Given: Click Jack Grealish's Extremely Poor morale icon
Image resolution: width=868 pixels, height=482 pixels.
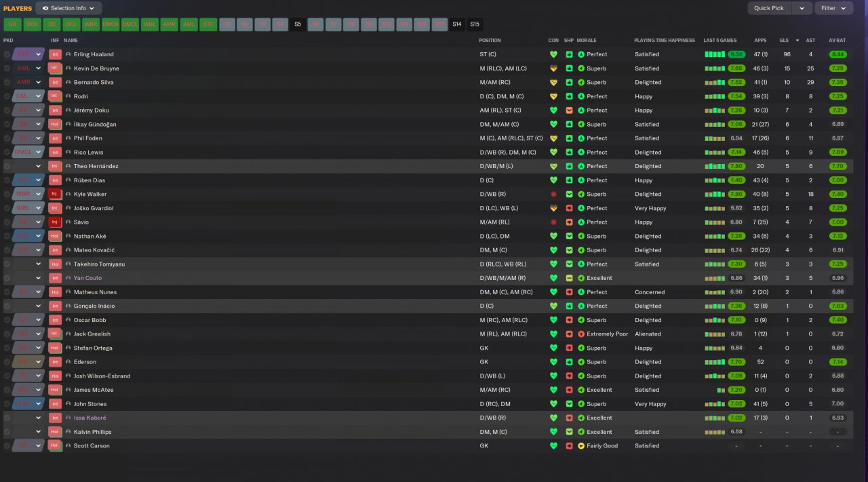Looking at the screenshot, I should click(x=581, y=334).
